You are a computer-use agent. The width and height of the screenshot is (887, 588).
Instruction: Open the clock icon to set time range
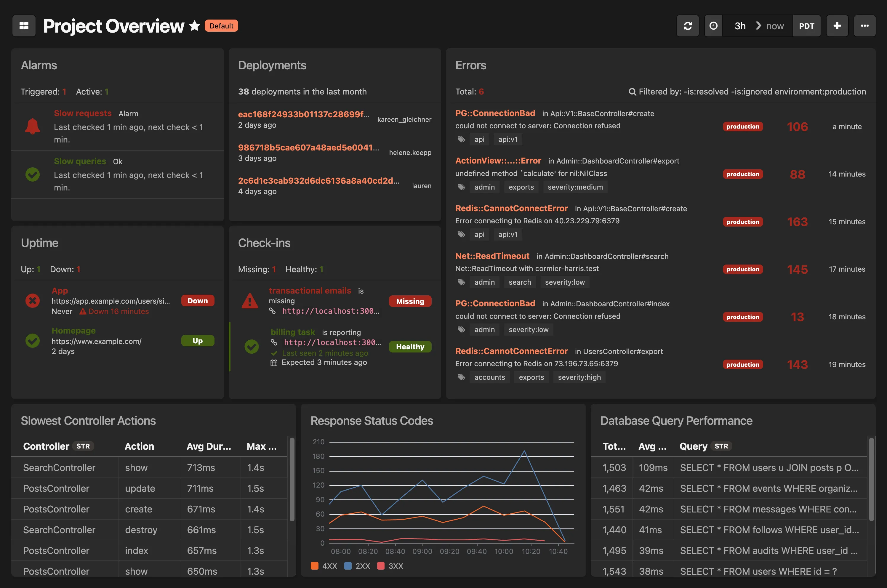click(714, 25)
